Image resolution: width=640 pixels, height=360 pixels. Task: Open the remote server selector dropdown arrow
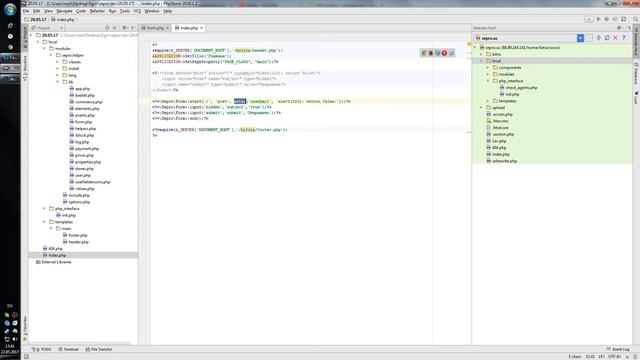(x=580, y=38)
